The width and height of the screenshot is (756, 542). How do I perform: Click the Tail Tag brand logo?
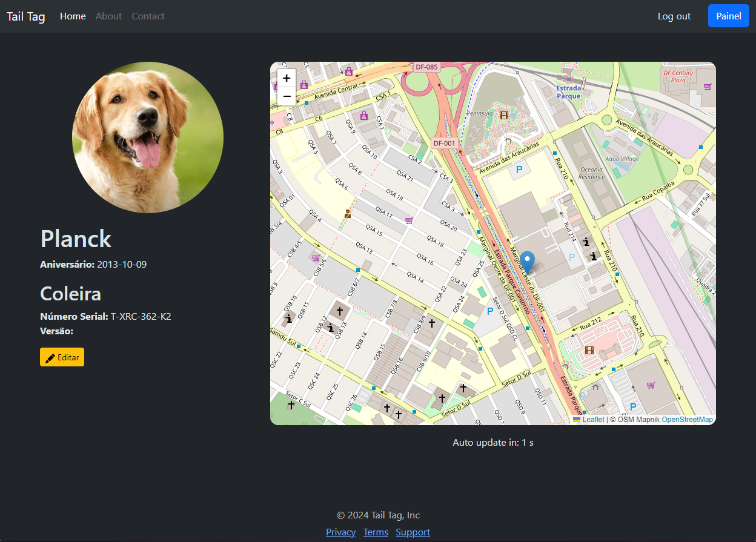point(26,16)
